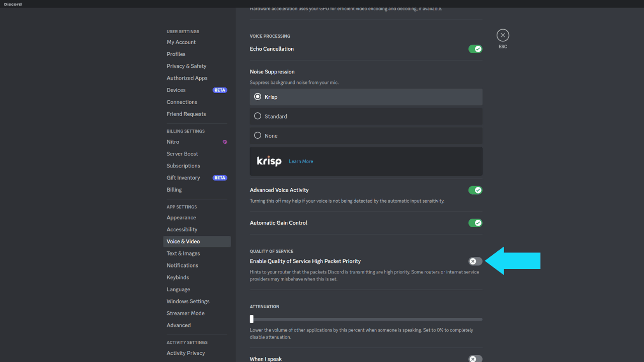
Task: Toggle the When I speak switch
Action: click(x=475, y=359)
